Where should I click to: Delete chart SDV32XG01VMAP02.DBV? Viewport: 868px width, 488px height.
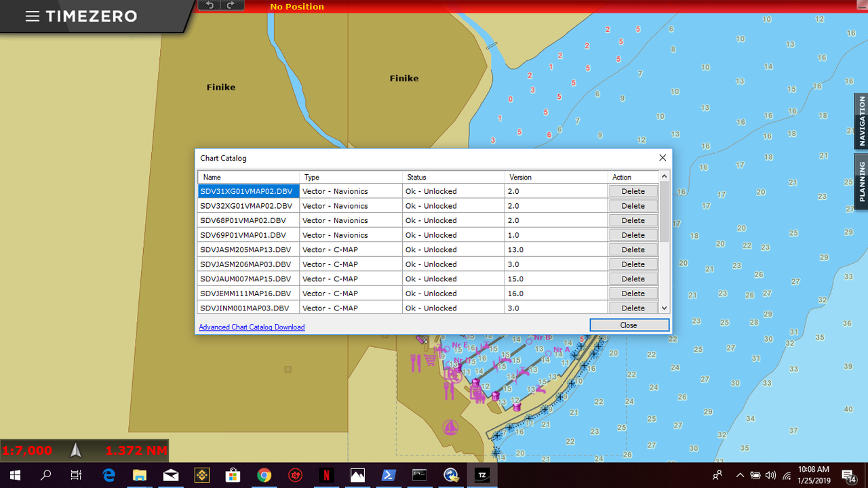(633, 206)
